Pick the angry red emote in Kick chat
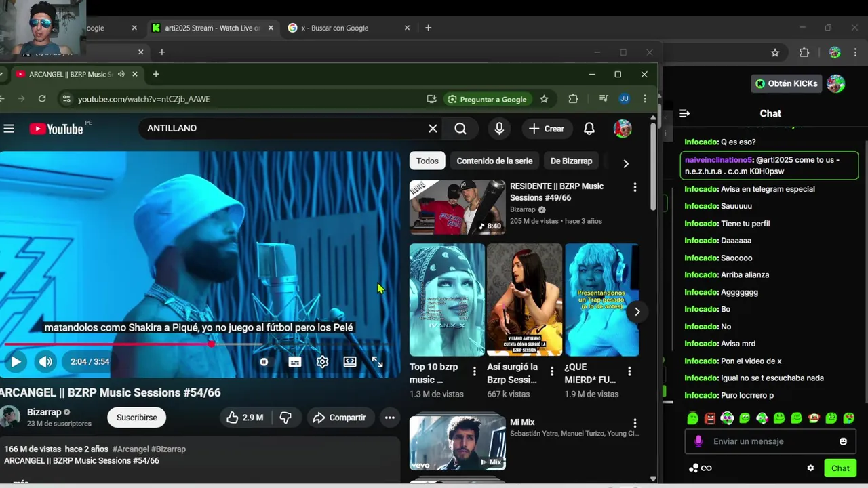Viewport: 868px width, 488px height. click(710, 418)
